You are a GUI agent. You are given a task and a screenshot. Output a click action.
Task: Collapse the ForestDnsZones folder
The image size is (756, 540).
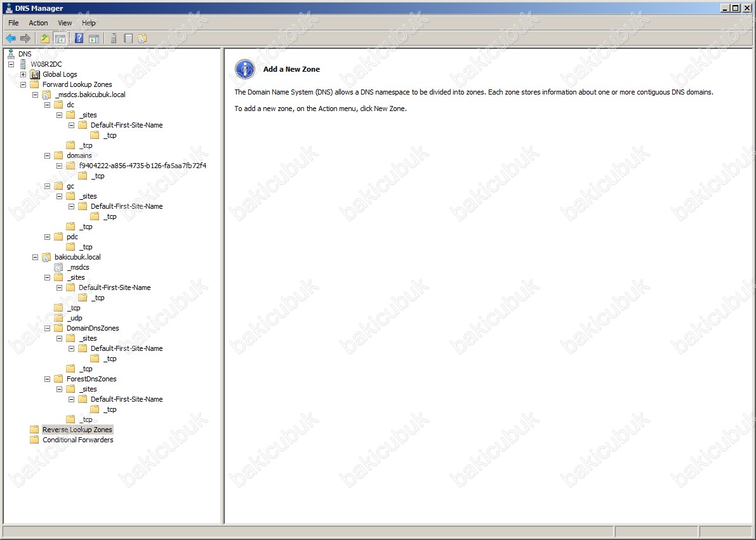[48, 379]
